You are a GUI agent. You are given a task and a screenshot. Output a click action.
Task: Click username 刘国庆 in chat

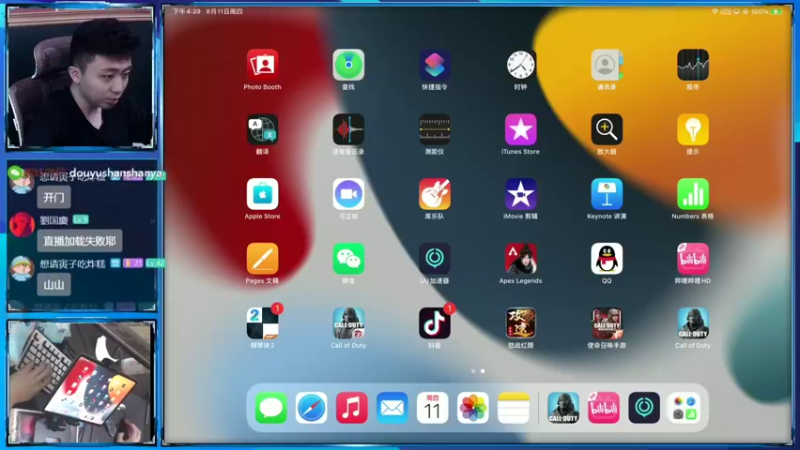pos(54,220)
